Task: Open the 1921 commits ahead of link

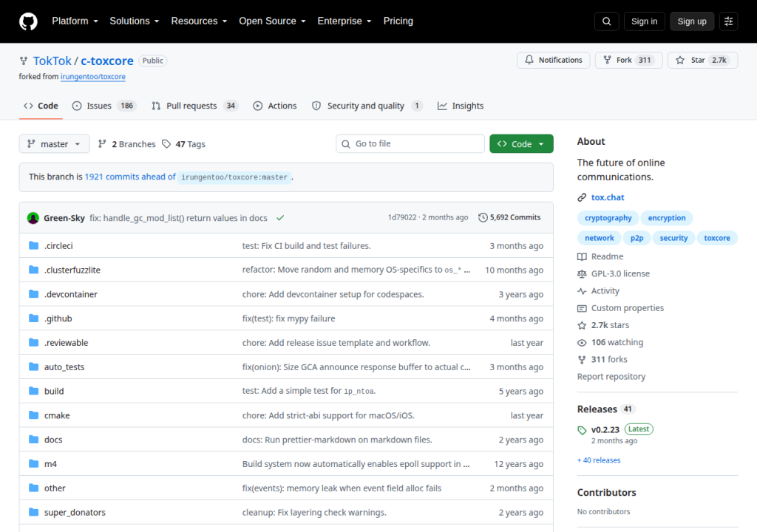Action: [130, 177]
